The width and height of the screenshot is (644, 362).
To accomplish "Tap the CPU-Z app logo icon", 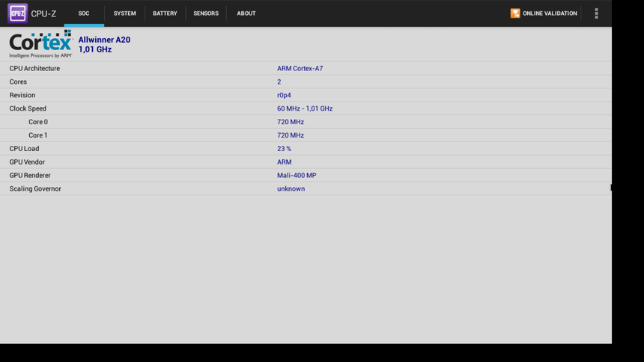I will (x=17, y=13).
